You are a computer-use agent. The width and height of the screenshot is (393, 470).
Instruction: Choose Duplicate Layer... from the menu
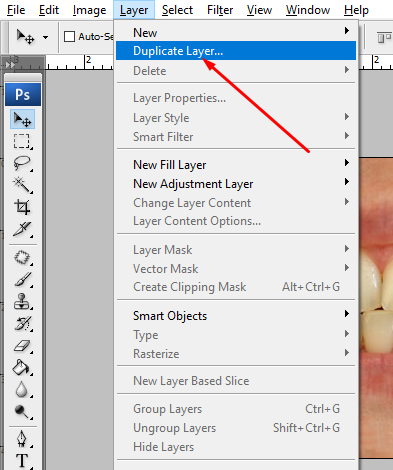tap(236, 51)
